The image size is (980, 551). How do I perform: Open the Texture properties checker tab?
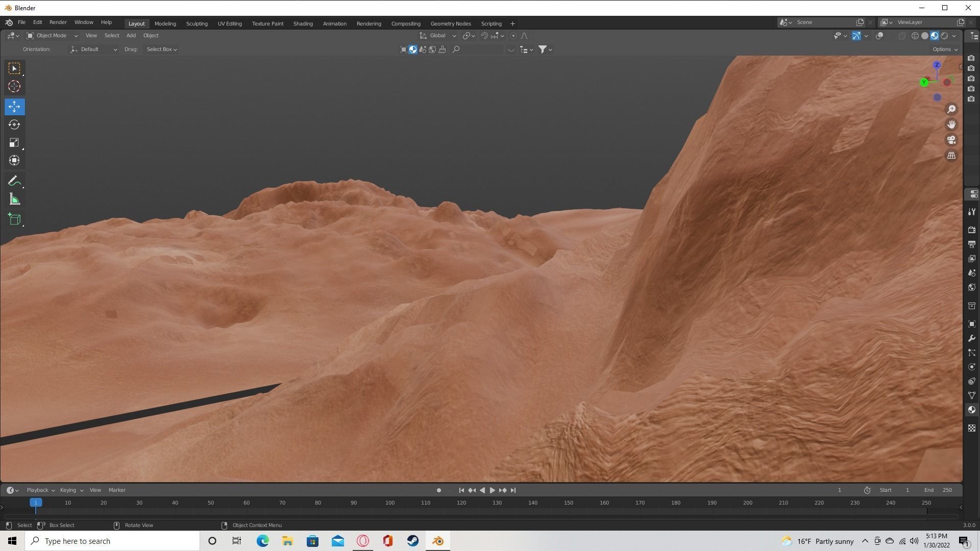(972, 428)
